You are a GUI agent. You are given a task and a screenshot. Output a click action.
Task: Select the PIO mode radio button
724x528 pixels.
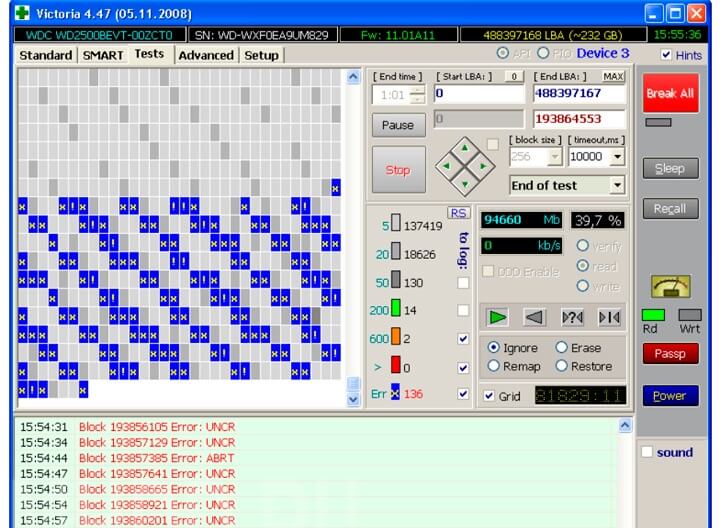(543, 53)
